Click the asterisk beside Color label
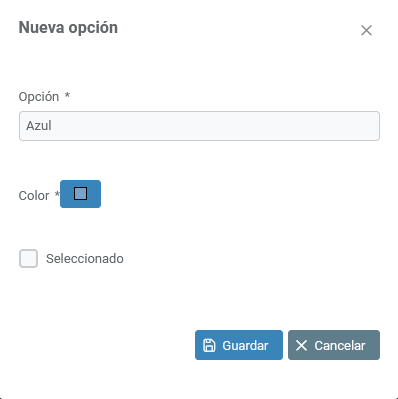 (x=57, y=194)
